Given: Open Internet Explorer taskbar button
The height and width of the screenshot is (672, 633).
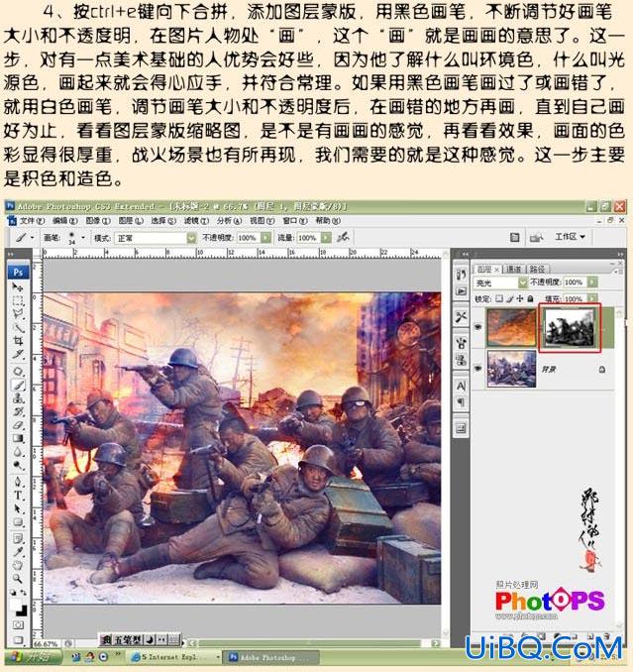Looking at the screenshot, I should [x=175, y=656].
